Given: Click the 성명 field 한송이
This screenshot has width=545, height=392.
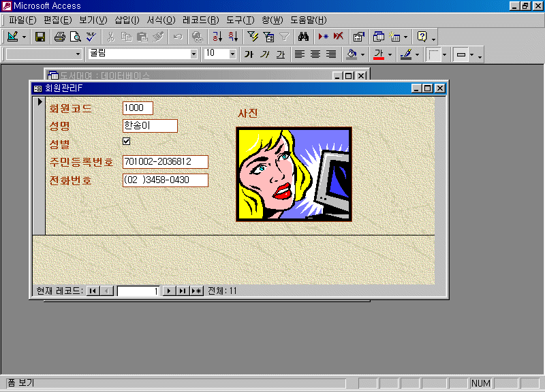Looking at the screenshot, I should click(150, 126).
